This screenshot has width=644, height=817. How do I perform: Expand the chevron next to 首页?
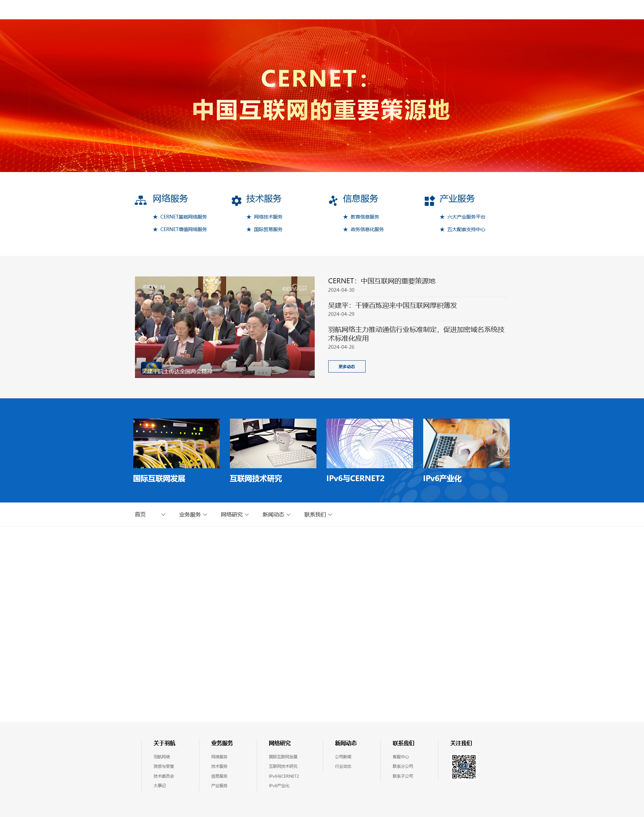coord(163,514)
